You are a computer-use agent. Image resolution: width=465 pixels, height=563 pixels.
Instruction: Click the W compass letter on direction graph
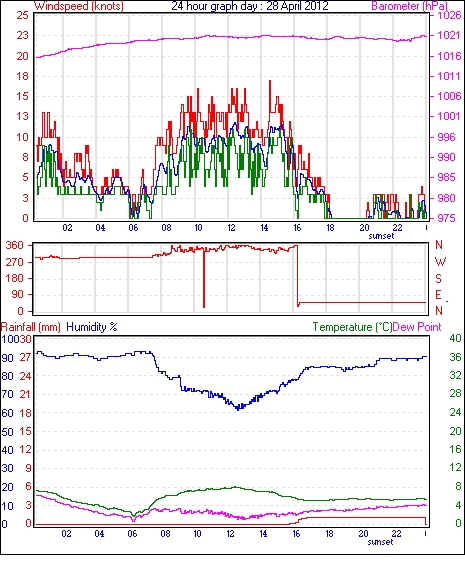[x=440, y=262]
